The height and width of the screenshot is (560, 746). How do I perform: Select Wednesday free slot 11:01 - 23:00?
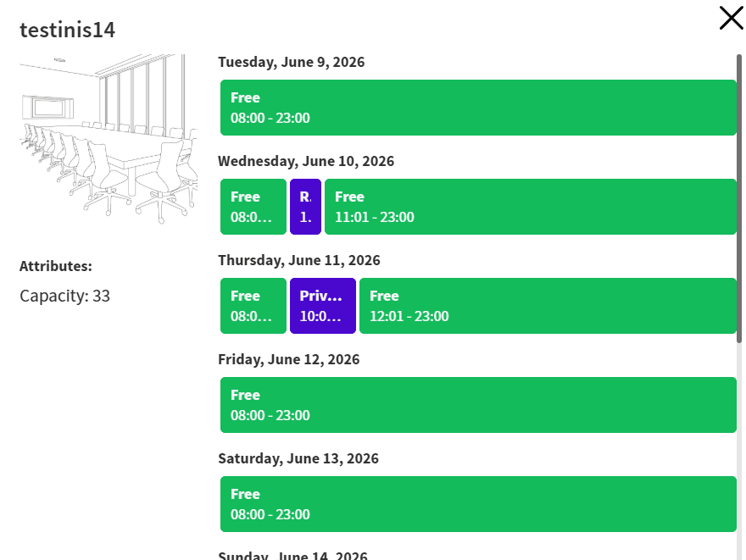[531, 207]
